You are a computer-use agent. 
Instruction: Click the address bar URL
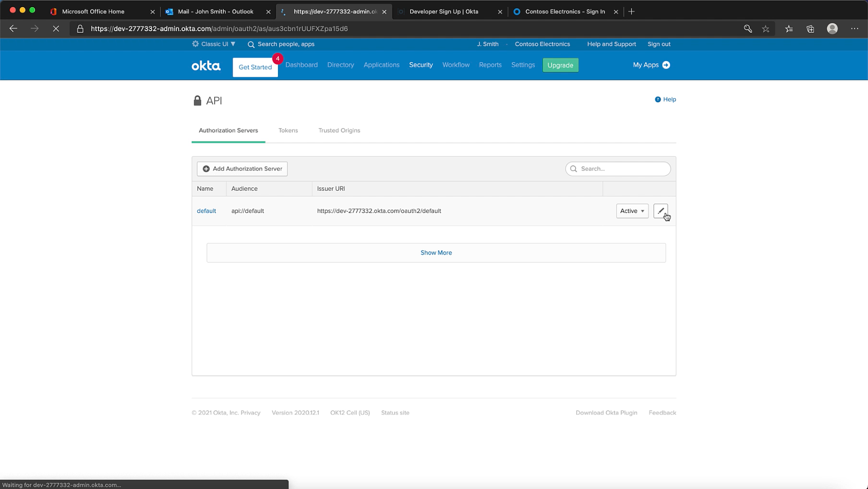[x=219, y=29]
